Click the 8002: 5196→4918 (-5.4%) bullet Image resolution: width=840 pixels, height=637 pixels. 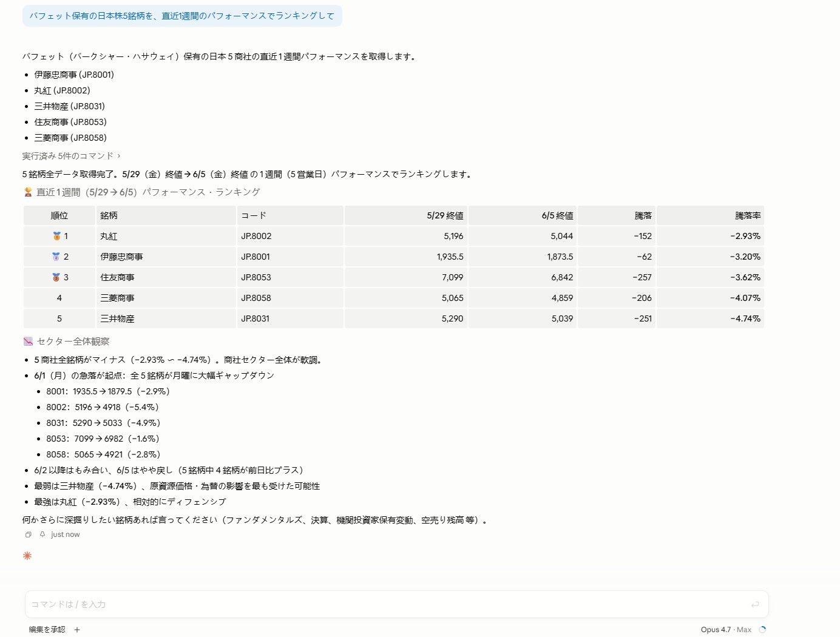(103, 407)
